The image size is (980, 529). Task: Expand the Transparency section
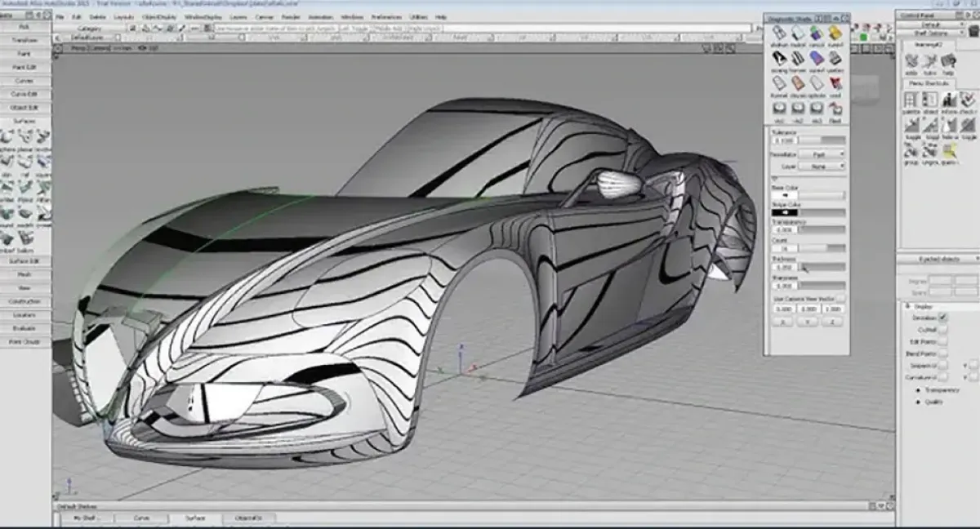[x=920, y=390]
